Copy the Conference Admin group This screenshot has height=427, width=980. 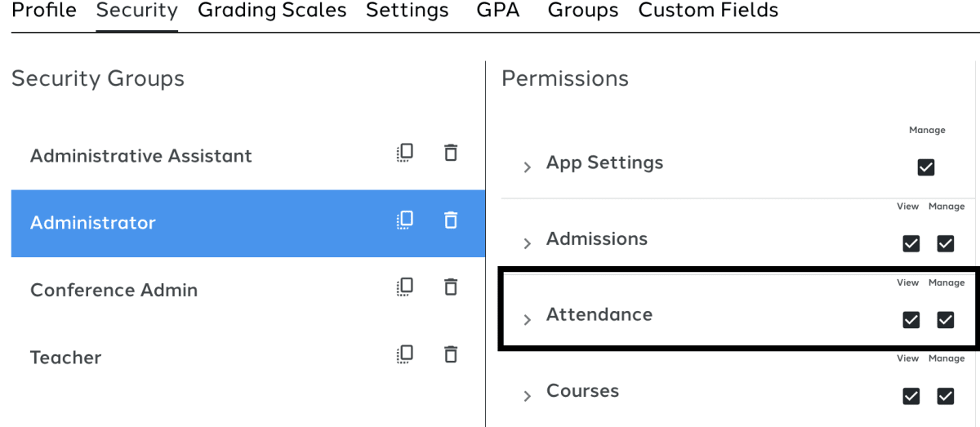(405, 287)
